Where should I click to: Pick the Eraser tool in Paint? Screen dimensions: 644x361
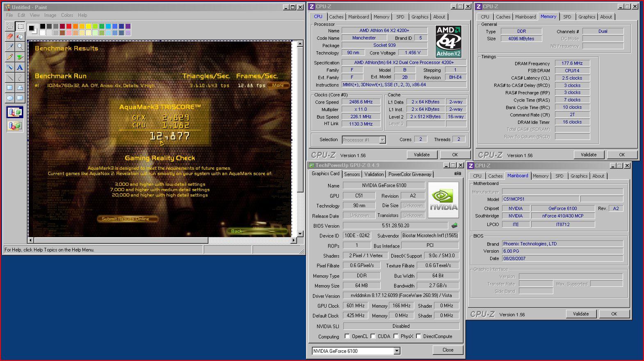click(10, 37)
